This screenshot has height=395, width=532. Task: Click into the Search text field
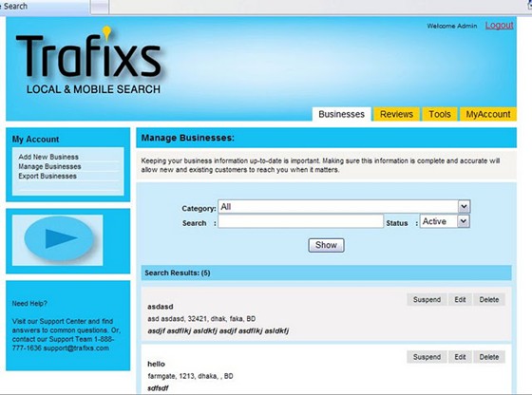[x=300, y=222]
